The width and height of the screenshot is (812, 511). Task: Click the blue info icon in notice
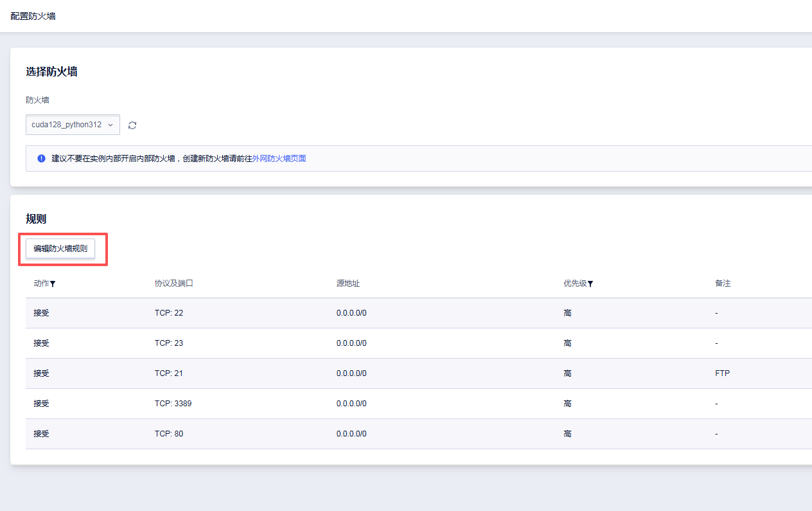41,158
